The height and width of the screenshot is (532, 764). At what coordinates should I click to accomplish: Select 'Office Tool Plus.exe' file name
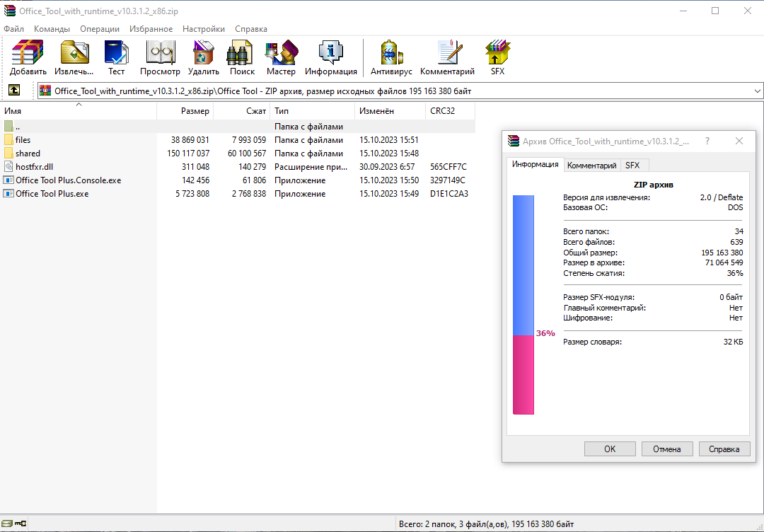point(52,193)
